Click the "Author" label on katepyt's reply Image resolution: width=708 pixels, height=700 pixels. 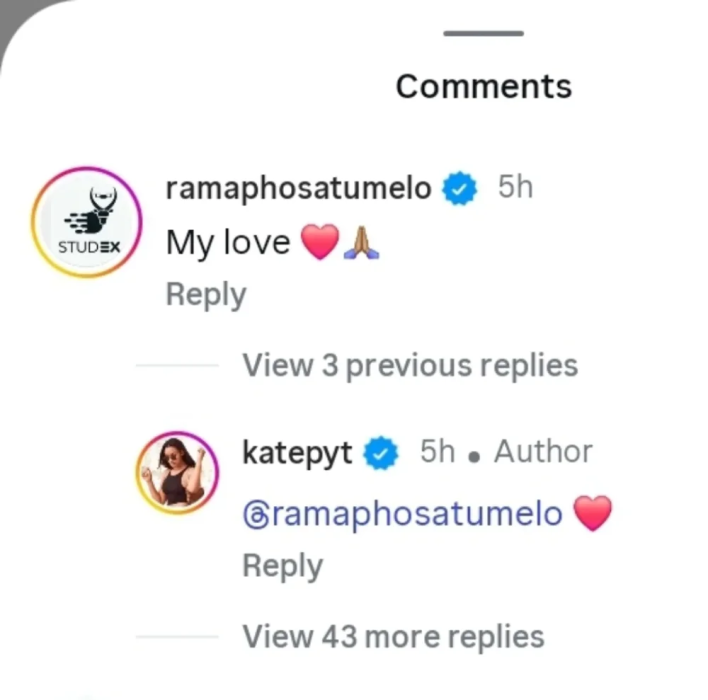[543, 453]
